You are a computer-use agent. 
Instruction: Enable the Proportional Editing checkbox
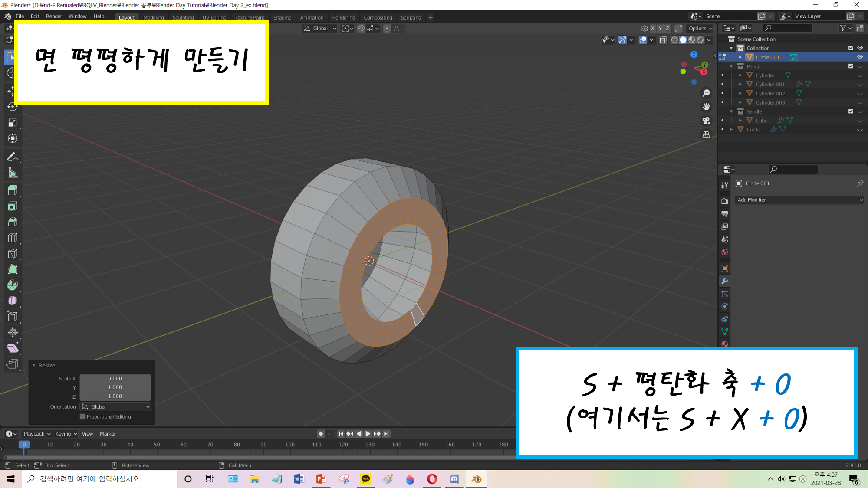tap(83, 416)
